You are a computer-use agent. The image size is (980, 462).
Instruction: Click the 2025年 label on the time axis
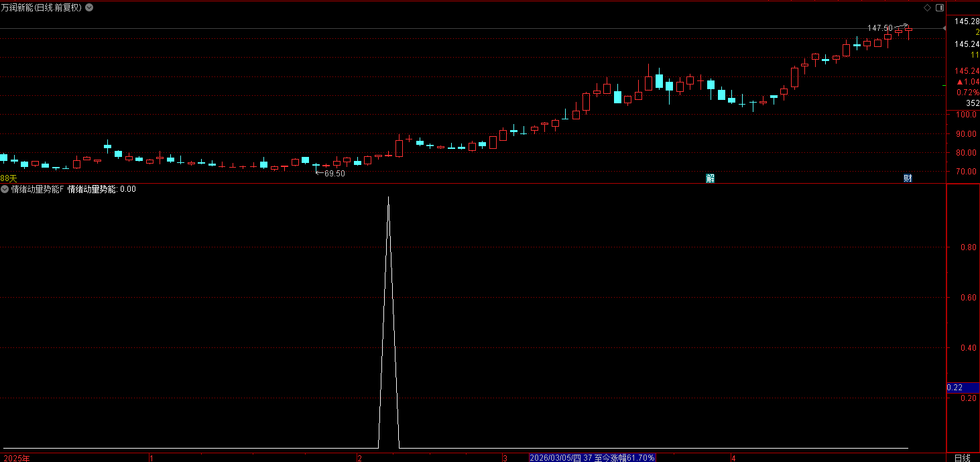[15, 458]
